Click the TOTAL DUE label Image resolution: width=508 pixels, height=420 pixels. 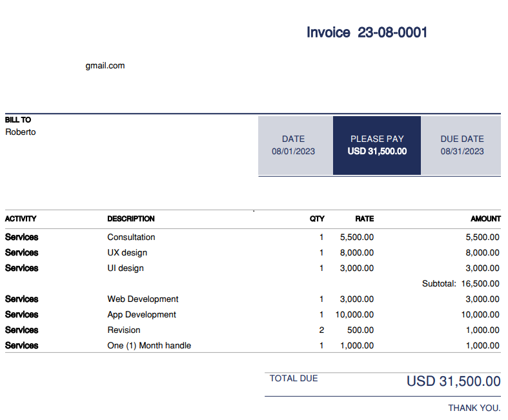[294, 379]
